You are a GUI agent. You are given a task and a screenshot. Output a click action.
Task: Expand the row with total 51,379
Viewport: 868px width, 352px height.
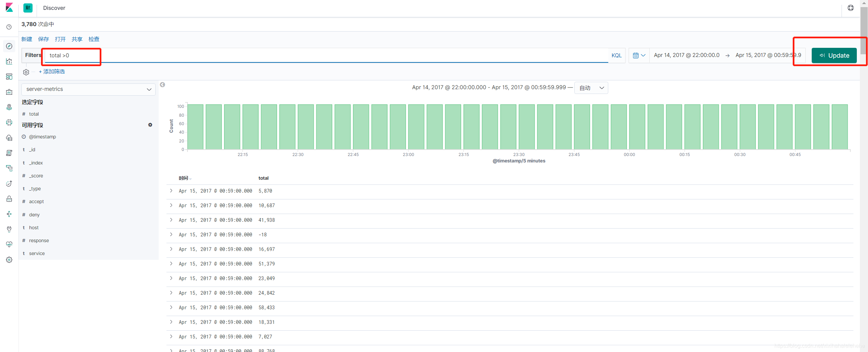click(x=171, y=263)
